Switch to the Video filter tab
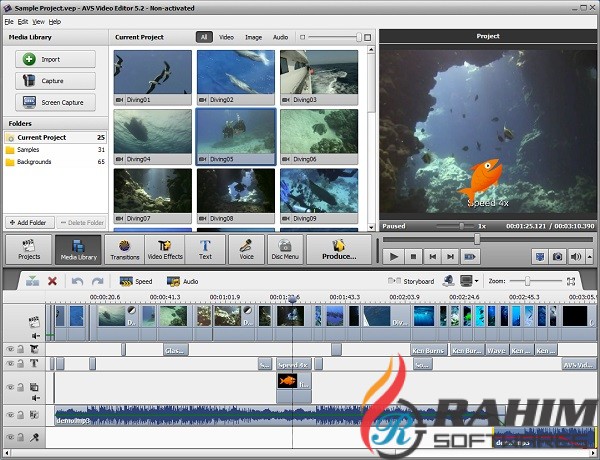 (226, 37)
